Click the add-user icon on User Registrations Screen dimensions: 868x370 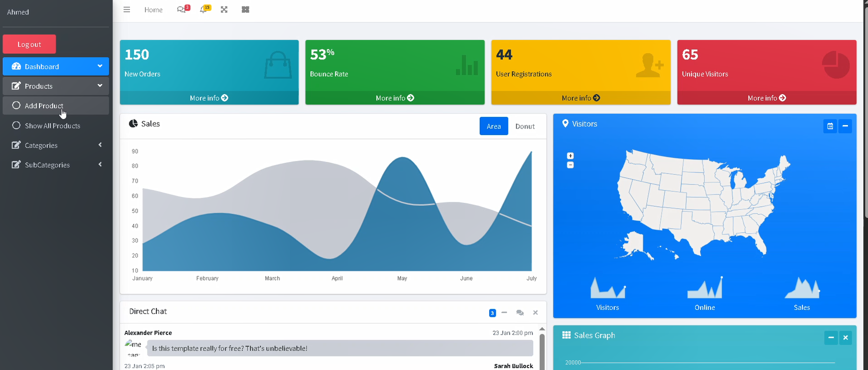click(x=650, y=65)
